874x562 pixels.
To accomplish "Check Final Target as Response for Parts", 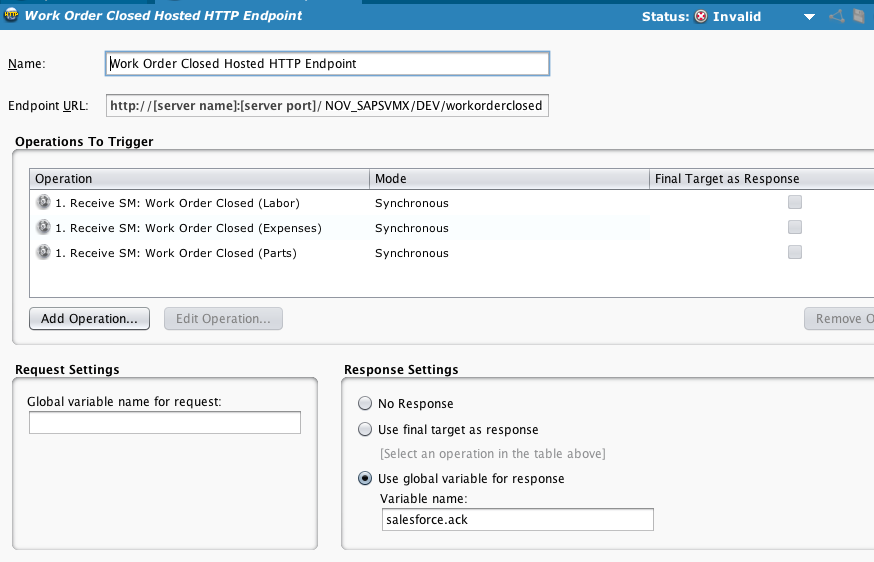I will pos(795,252).
